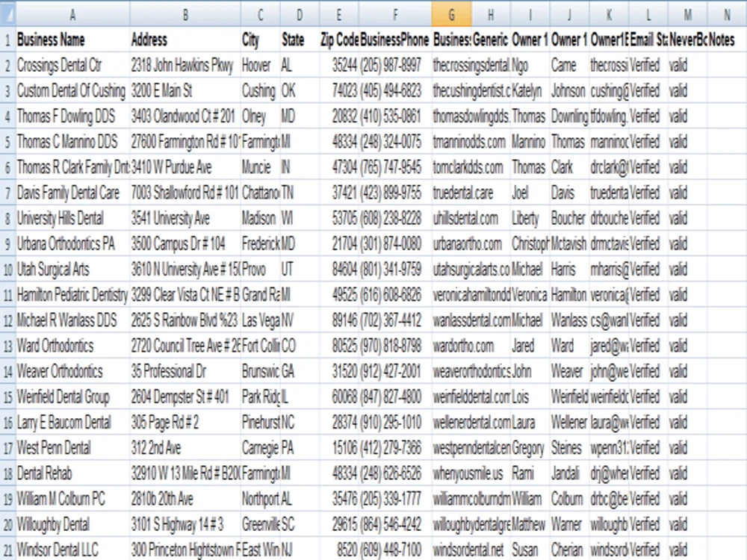Screen dimensions: 747x560
Task: Click the 'Zip Code' header cell
Action: click(340, 40)
